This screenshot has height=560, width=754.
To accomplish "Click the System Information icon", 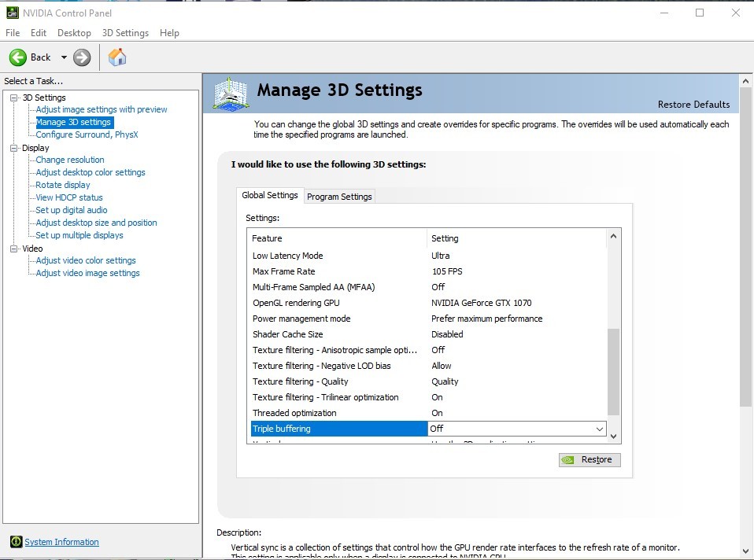I will click(x=16, y=542).
